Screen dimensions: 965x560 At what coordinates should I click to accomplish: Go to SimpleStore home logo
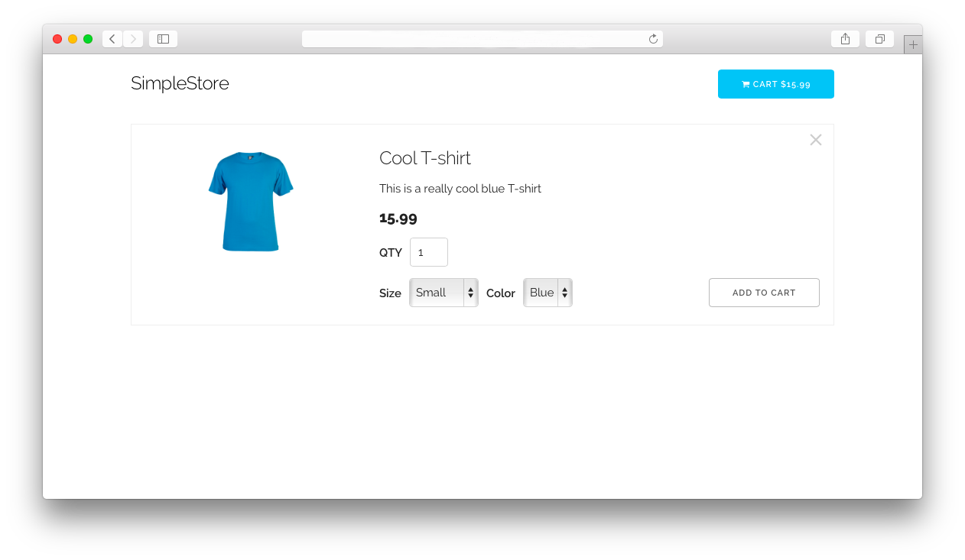tap(180, 83)
